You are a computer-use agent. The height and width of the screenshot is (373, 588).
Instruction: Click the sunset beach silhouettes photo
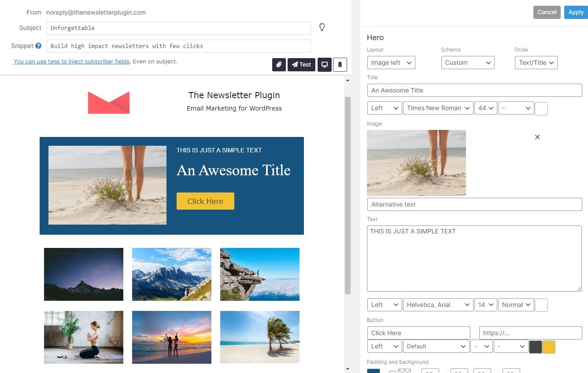pos(172,337)
